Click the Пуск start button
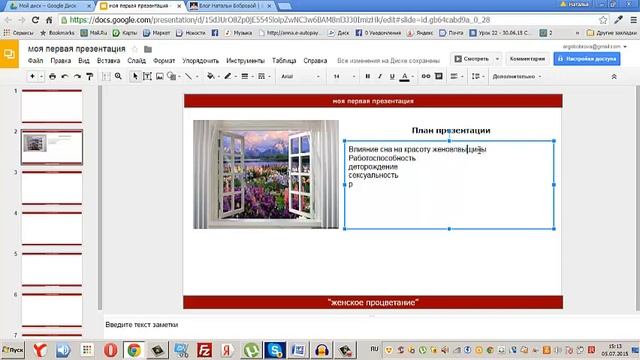The width and height of the screenshot is (640, 360). 13,350
